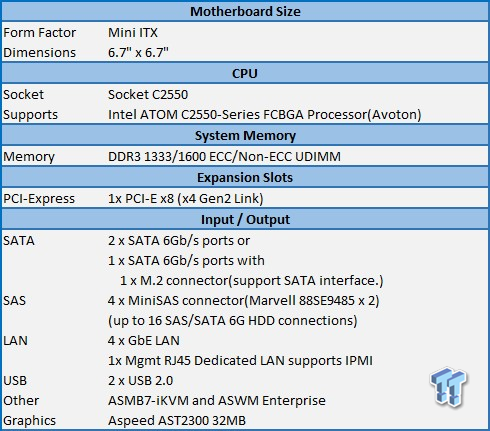The width and height of the screenshot is (490, 431).
Task: Select the Socket C2550 value
Action: pyautogui.click(x=148, y=95)
